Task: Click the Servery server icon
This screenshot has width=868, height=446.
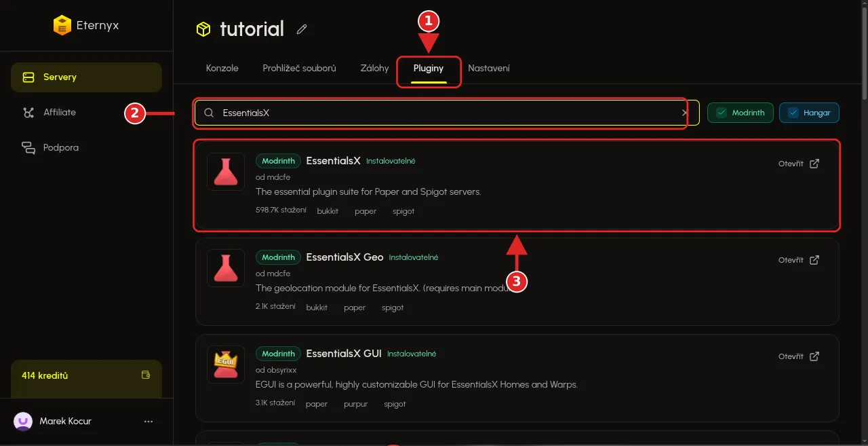Action: 28,77
